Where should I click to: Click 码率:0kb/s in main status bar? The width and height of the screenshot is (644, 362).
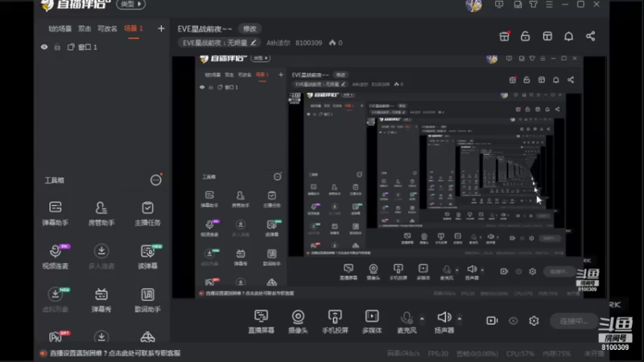[x=403, y=353]
